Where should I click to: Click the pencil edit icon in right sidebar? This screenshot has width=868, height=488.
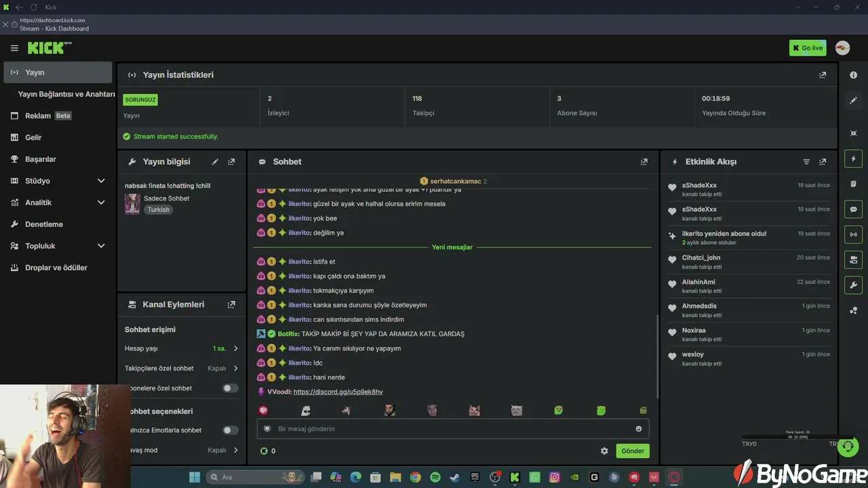click(x=854, y=100)
